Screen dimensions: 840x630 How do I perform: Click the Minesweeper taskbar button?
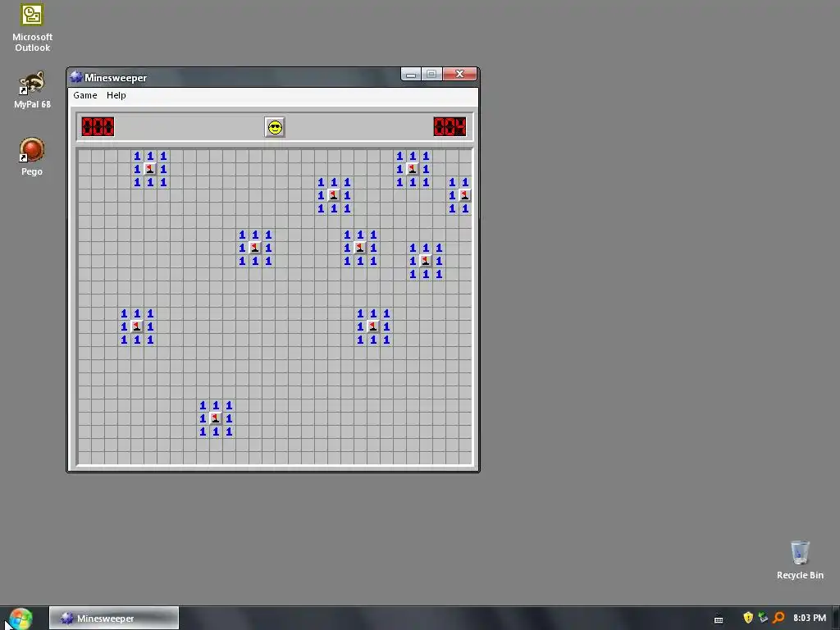[113, 619]
